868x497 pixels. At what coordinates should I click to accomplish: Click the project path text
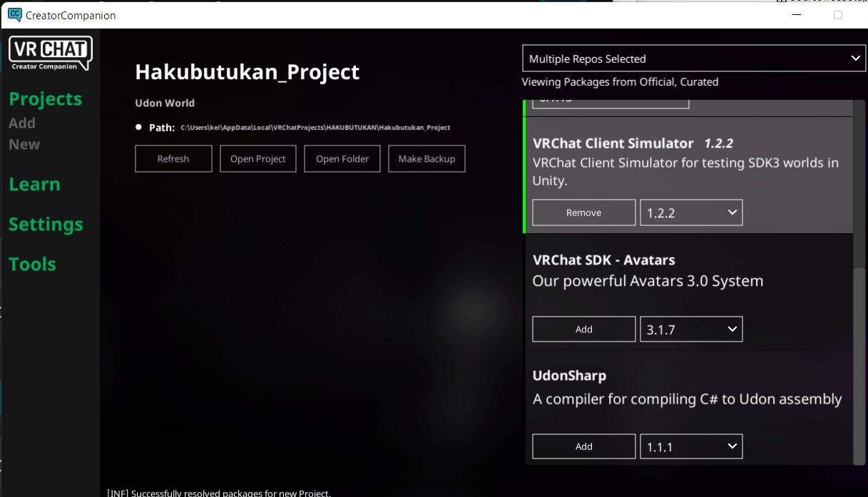[315, 128]
